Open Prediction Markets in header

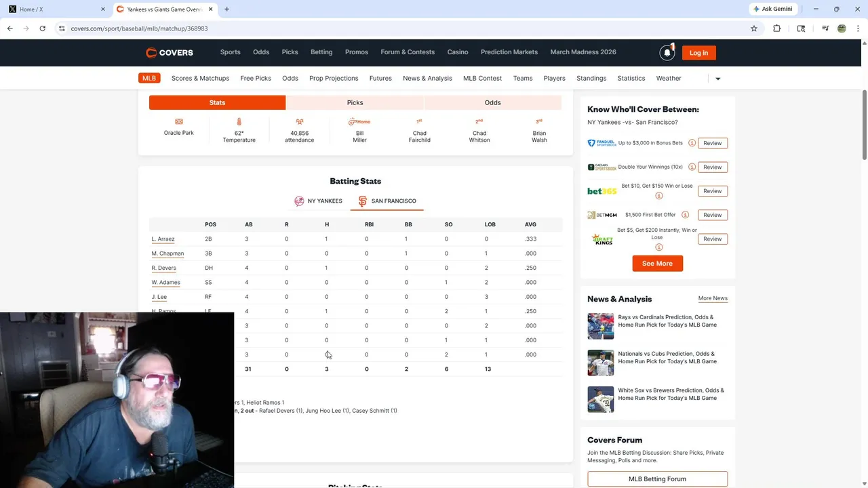tap(509, 52)
